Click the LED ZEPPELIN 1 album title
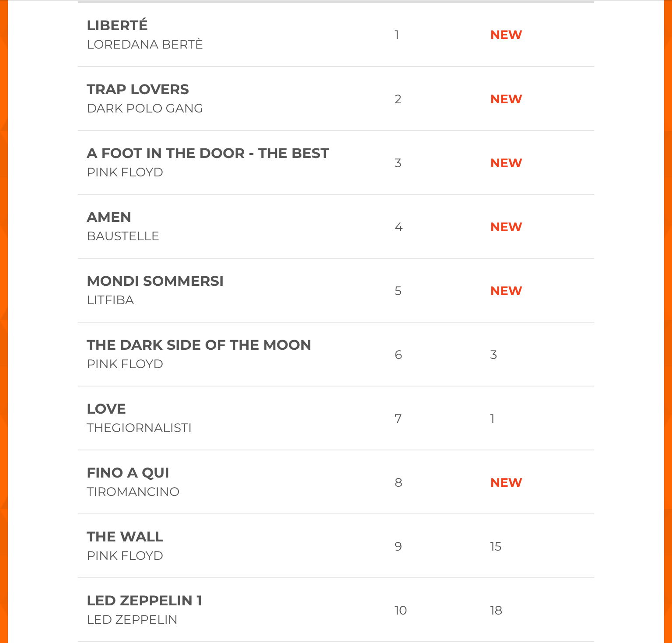Screen dimensions: 672x643 coord(144,601)
